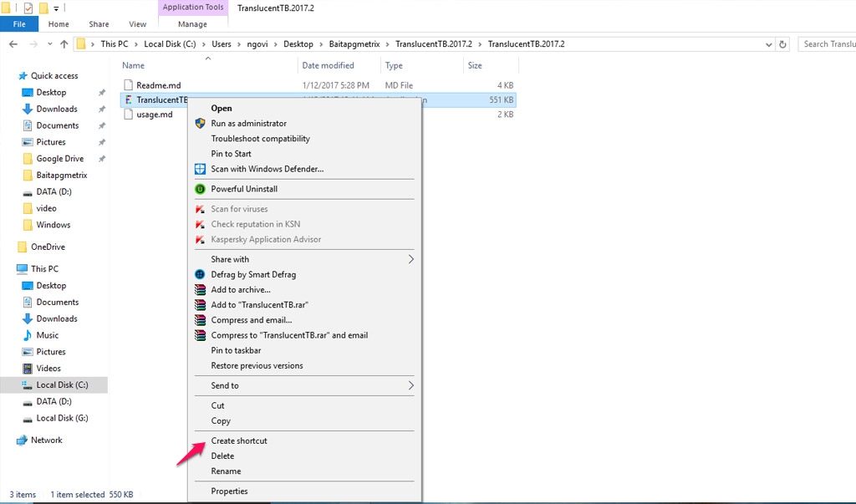Click the Windows Defender shield icon
Viewport: 856px width, 504px height.
[200, 169]
